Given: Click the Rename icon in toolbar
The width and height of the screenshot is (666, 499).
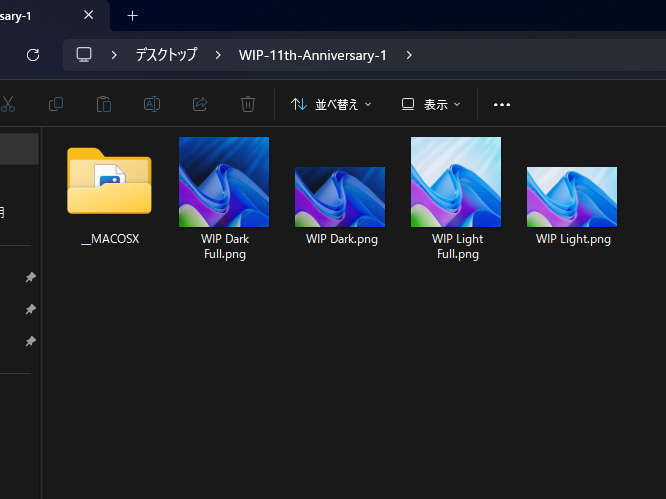Looking at the screenshot, I should coord(151,104).
